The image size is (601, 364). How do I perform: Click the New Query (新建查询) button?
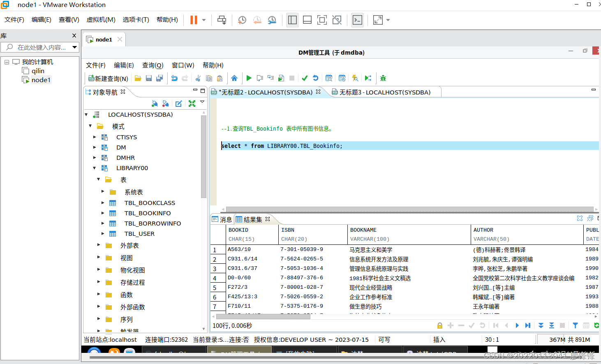[x=109, y=78]
